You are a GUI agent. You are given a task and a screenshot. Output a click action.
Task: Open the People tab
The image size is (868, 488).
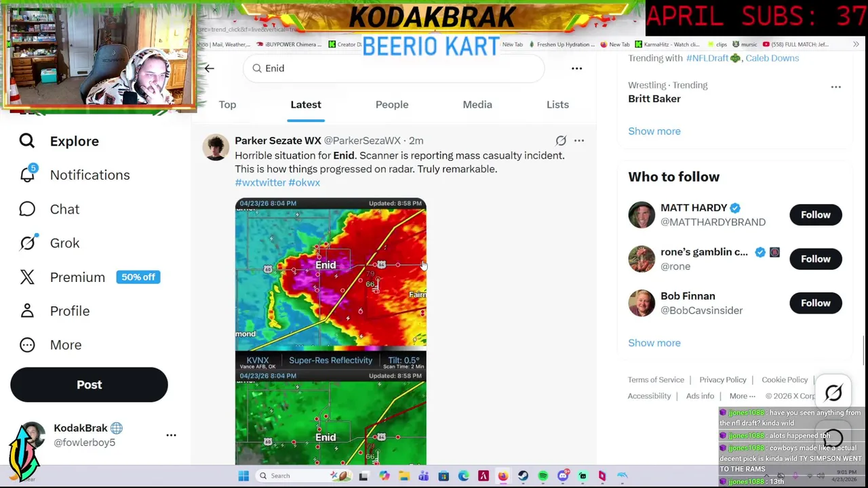point(392,104)
